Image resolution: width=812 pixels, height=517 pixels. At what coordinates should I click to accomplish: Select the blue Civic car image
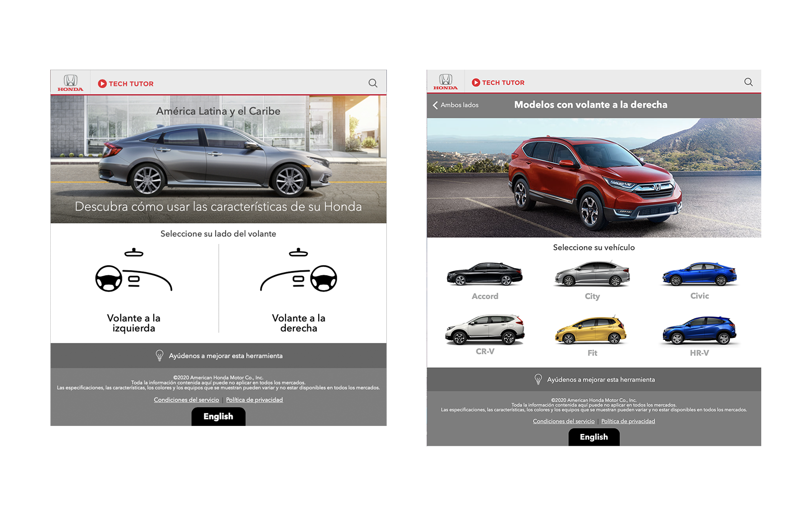pos(700,274)
